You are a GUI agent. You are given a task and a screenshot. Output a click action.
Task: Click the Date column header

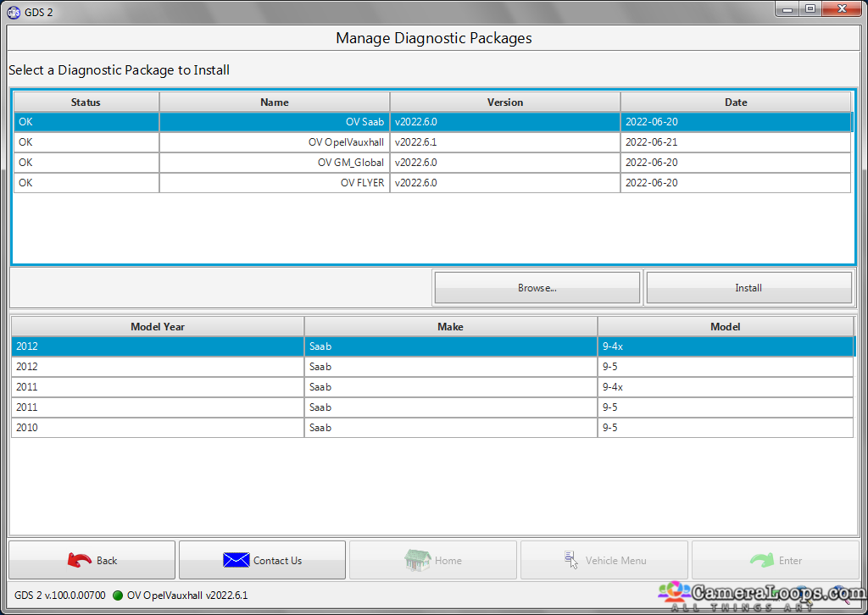[736, 102]
